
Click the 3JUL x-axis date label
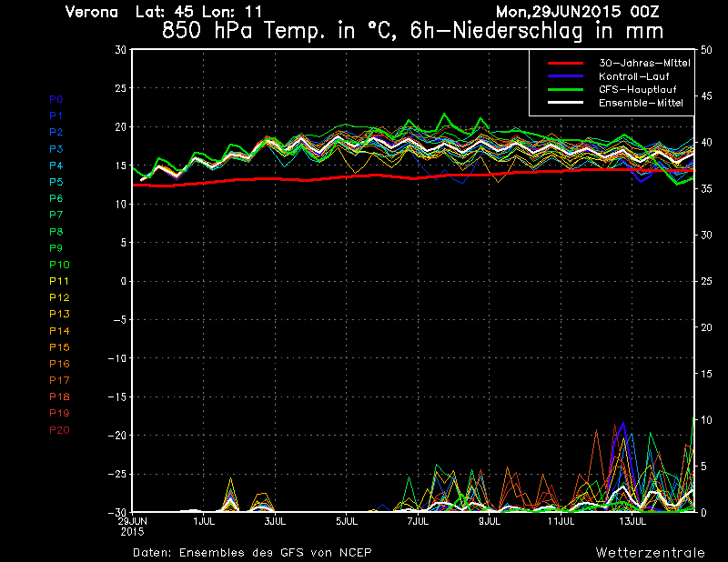276,522
